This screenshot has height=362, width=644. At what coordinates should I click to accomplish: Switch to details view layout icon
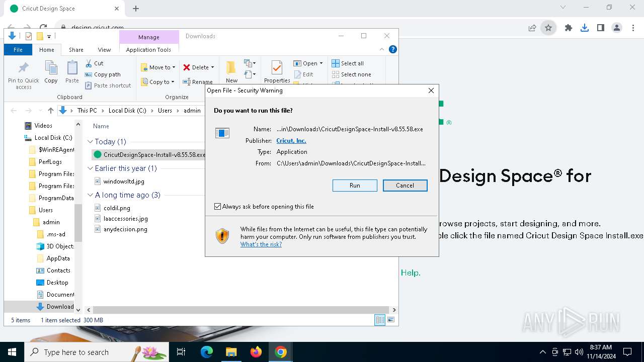click(380, 320)
